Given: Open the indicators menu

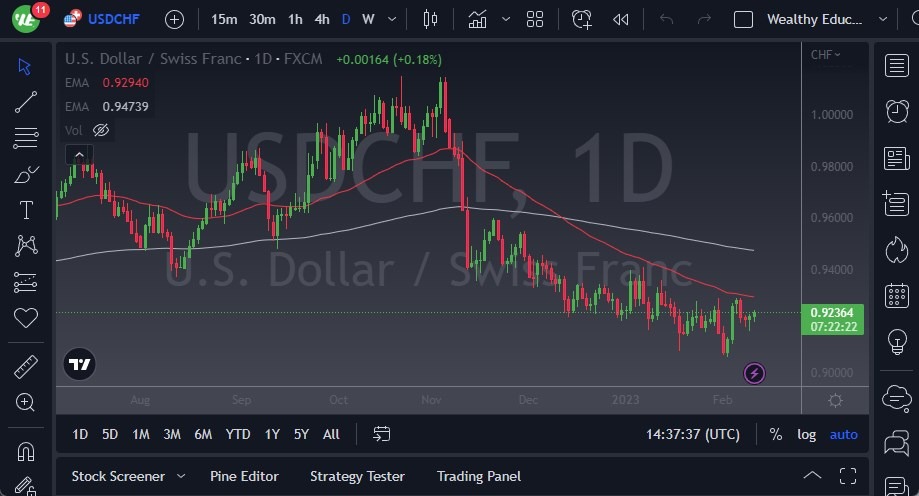Looking at the screenshot, I should [x=477, y=19].
